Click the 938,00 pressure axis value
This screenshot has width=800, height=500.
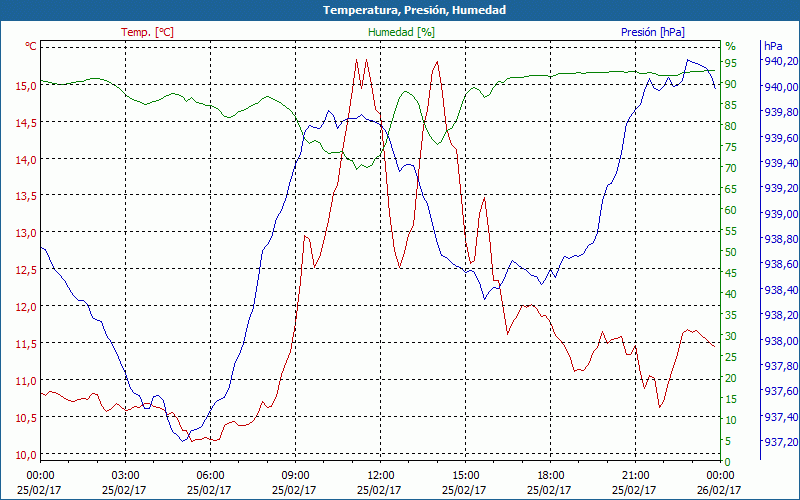[x=779, y=341]
